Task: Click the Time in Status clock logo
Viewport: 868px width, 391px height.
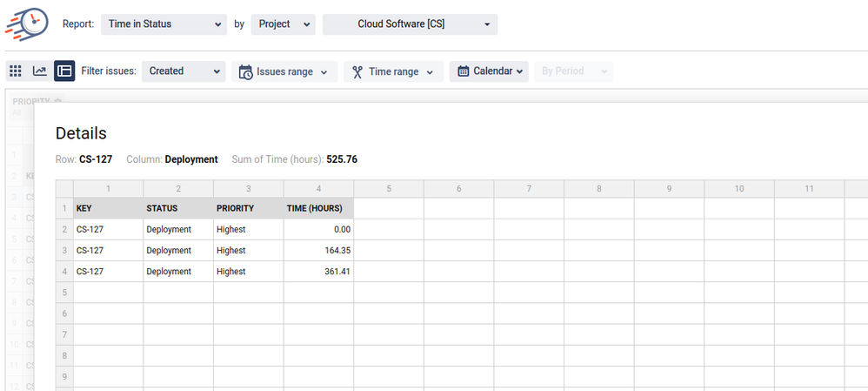Action: pos(26,23)
